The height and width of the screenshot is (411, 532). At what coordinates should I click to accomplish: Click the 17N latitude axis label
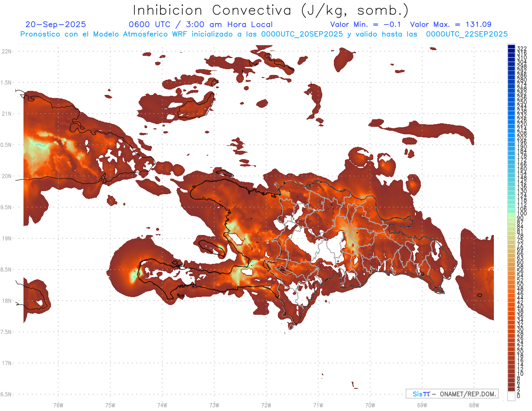pos(7,363)
